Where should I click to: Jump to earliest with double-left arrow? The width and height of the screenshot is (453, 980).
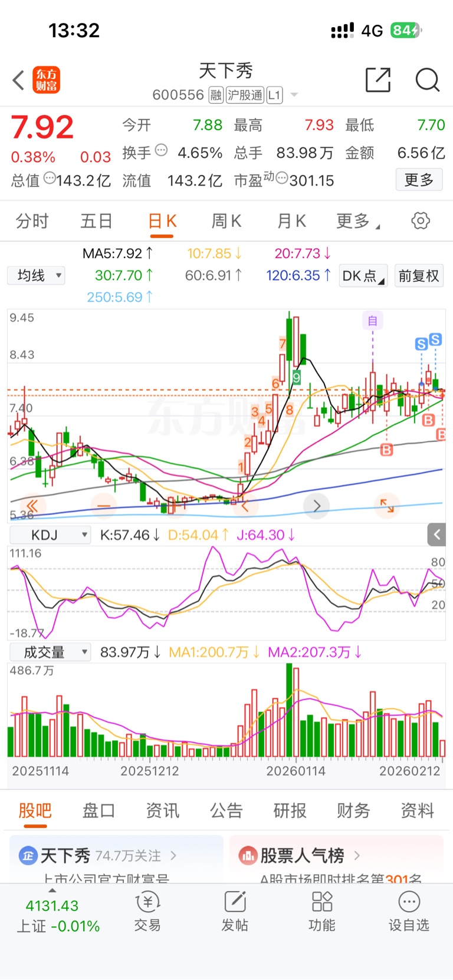pos(32,505)
